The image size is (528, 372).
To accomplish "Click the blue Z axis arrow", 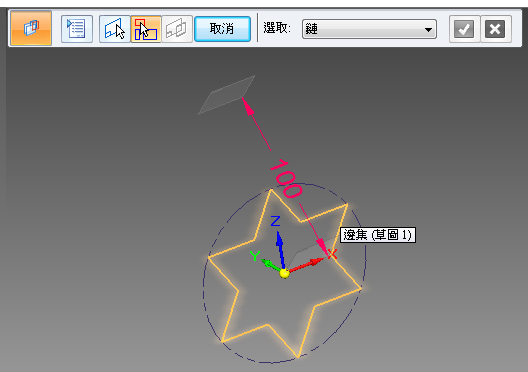I will [x=280, y=248].
